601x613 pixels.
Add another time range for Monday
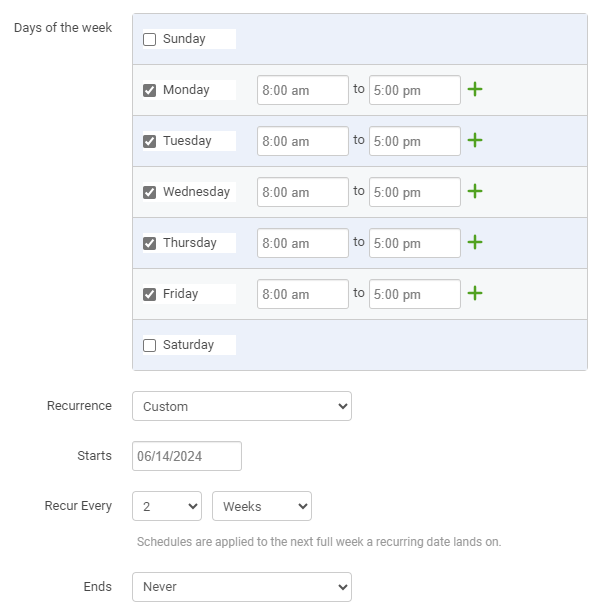point(475,90)
